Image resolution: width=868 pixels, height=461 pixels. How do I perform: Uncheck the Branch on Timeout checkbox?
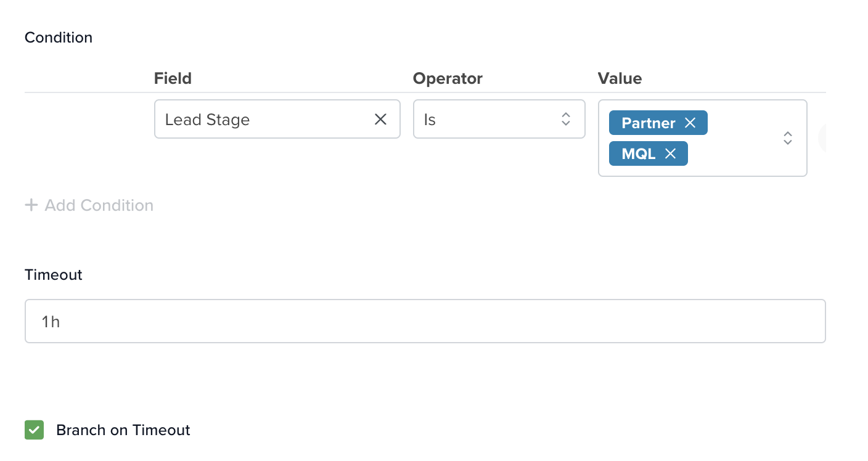(x=34, y=430)
